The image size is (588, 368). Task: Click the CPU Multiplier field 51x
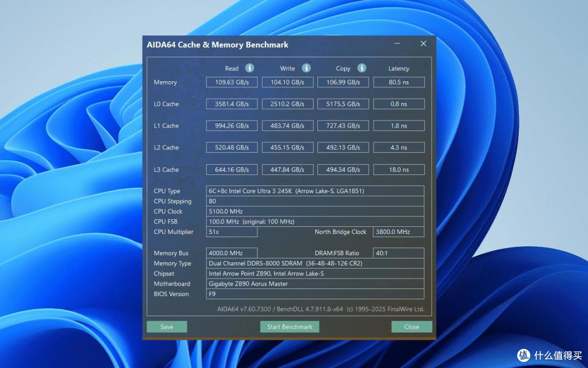(x=232, y=232)
